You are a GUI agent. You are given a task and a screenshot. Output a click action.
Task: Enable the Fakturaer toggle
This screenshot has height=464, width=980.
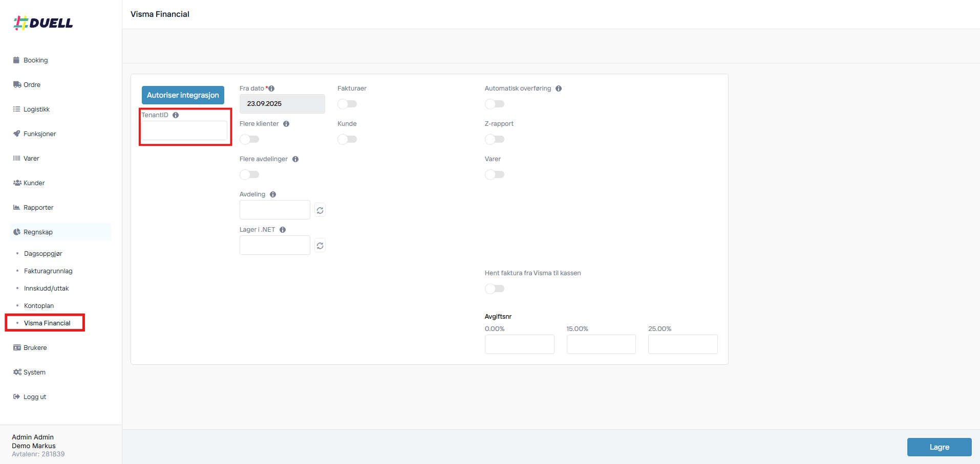click(x=347, y=104)
